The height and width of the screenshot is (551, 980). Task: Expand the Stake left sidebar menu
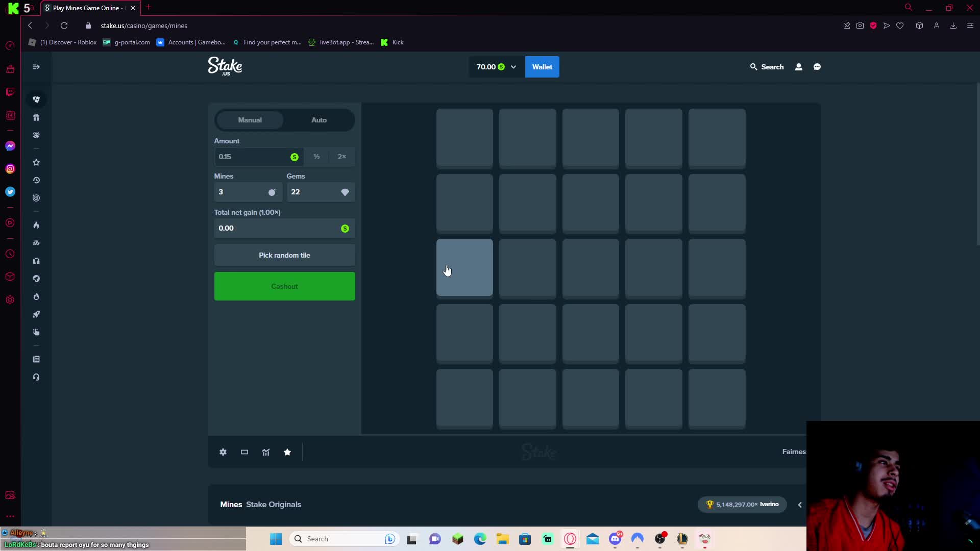coord(36,67)
